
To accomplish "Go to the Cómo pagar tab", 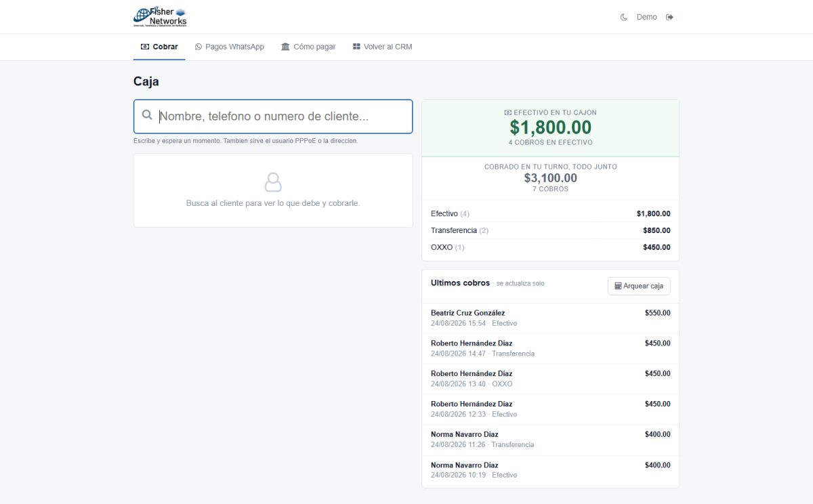I will pyautogui.click(x=308, y=47).
